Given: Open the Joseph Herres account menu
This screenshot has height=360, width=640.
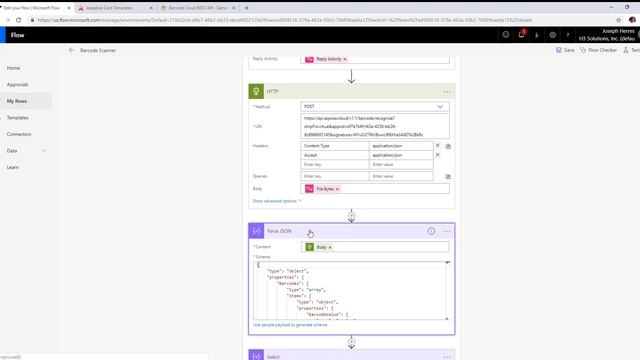Looking at the screenshot, I should tap(609, 35).
